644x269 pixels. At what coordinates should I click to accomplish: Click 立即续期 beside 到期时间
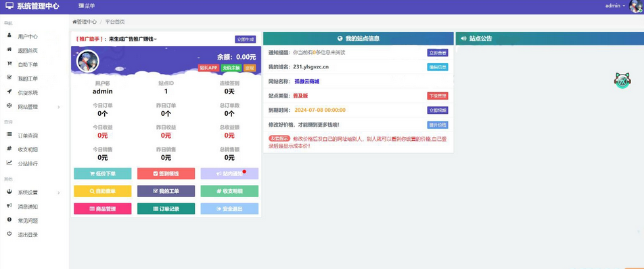(438, 110)
